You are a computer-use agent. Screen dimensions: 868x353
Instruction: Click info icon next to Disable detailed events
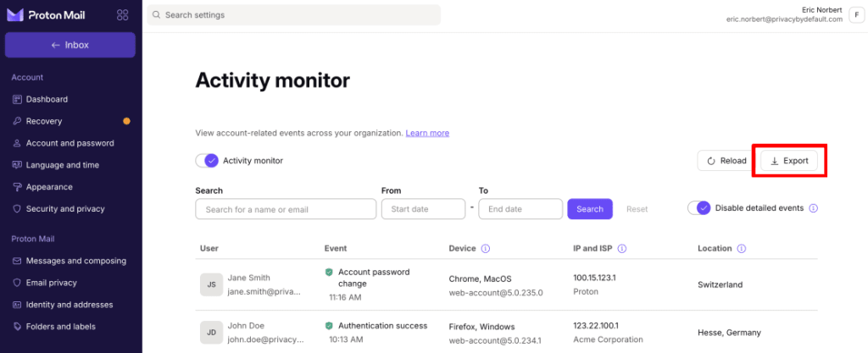(813, 208)
